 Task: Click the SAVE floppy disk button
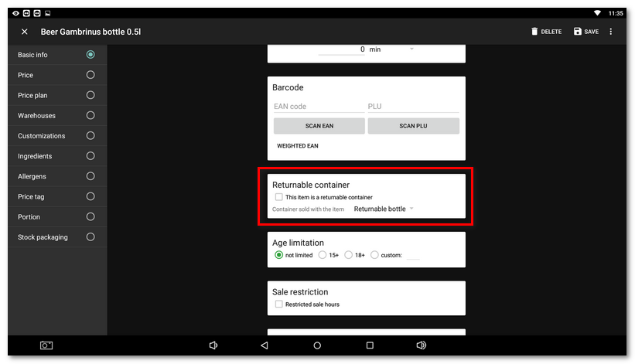point(586,32)
